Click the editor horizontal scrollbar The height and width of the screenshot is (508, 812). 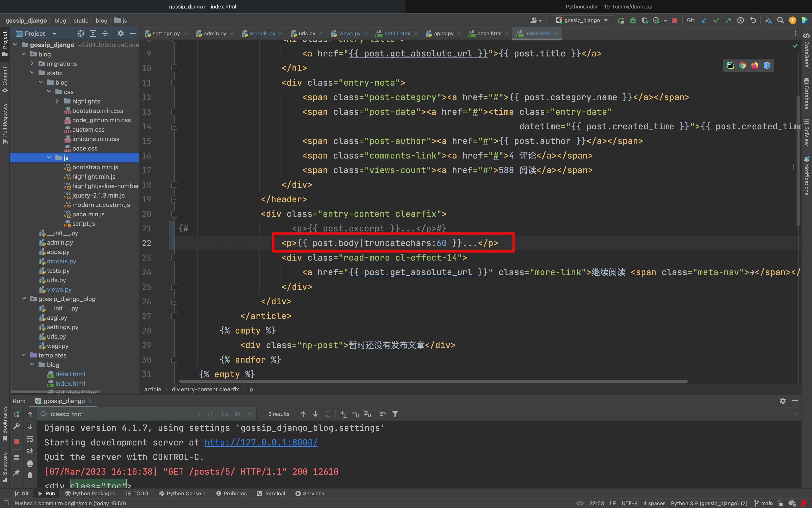[x=433, y=381]
